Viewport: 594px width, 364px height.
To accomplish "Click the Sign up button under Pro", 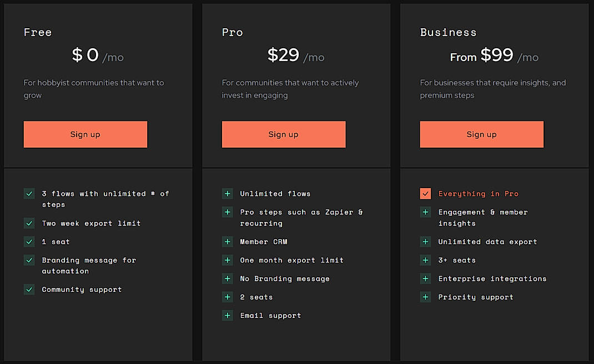I will pos(283,134).
